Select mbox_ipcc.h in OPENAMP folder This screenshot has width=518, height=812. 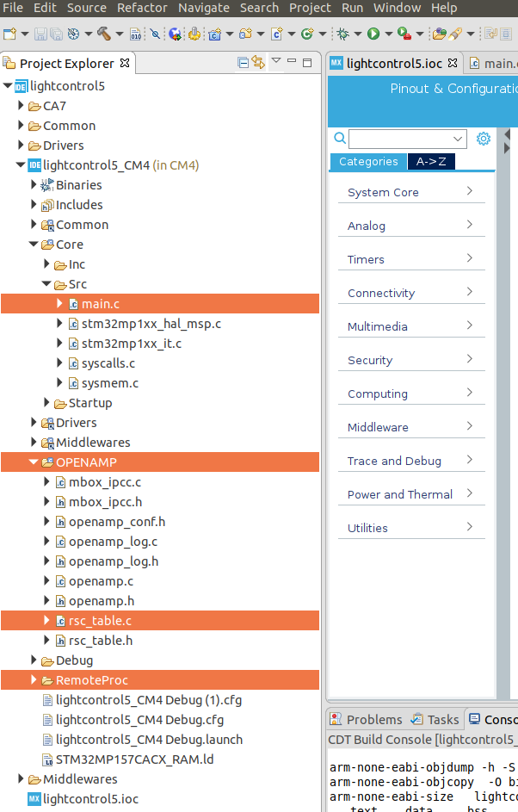tap(105, 502)
